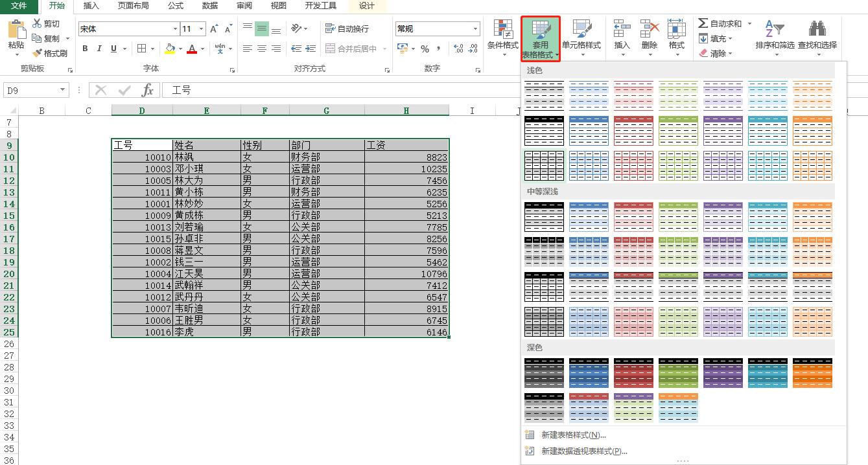Click the text orientation icon
The height and width of the screenshot is (465, 868).
point(296,28)
